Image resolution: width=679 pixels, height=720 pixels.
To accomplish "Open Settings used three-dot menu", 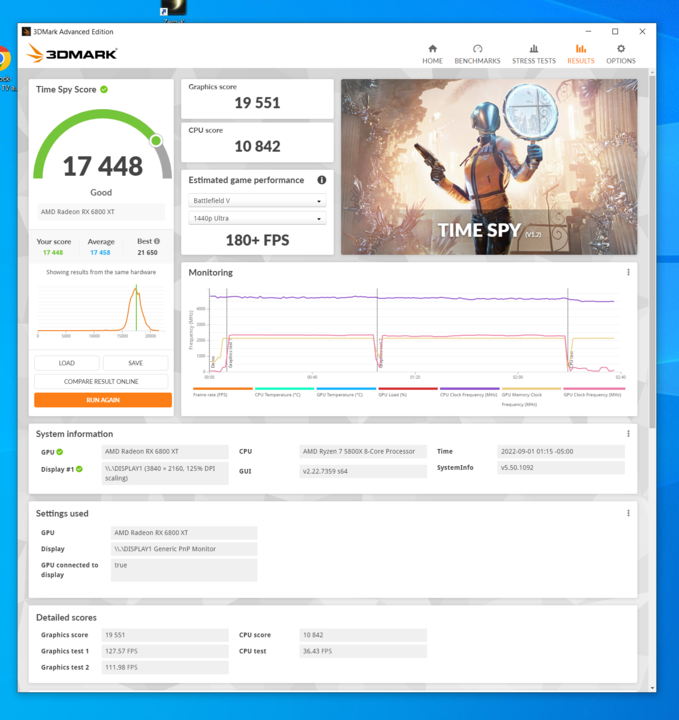I will coord(628,513).
